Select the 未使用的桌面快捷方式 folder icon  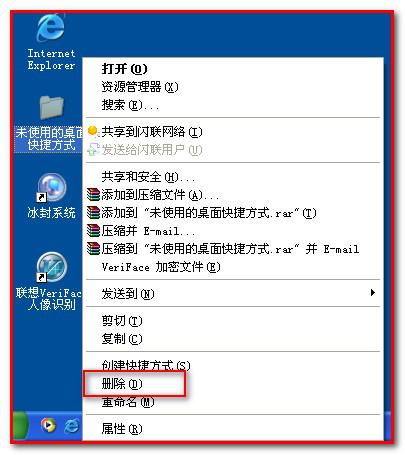51,107
